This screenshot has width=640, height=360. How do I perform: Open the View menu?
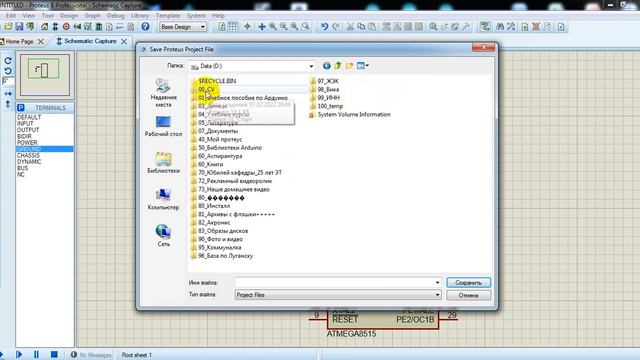tap(29, 16)
